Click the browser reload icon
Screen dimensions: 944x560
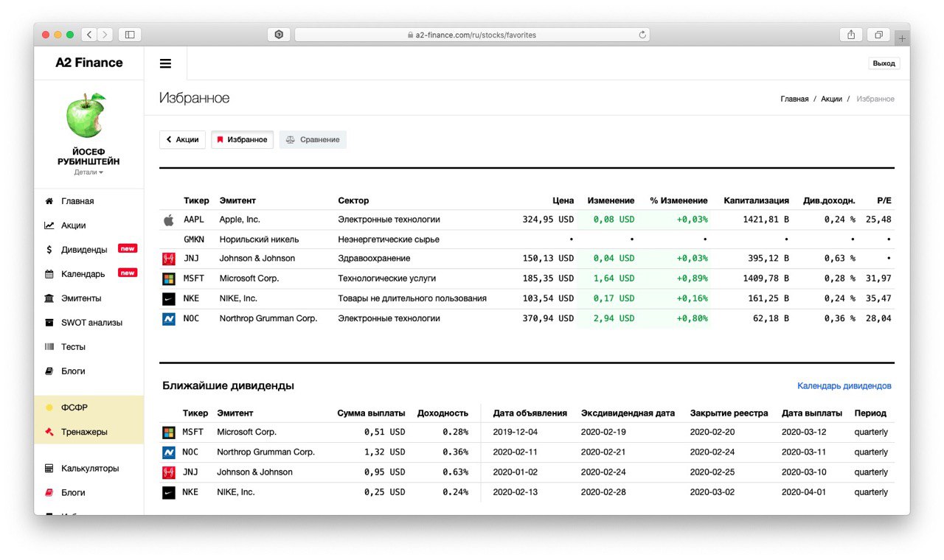[x=642, y=35]
